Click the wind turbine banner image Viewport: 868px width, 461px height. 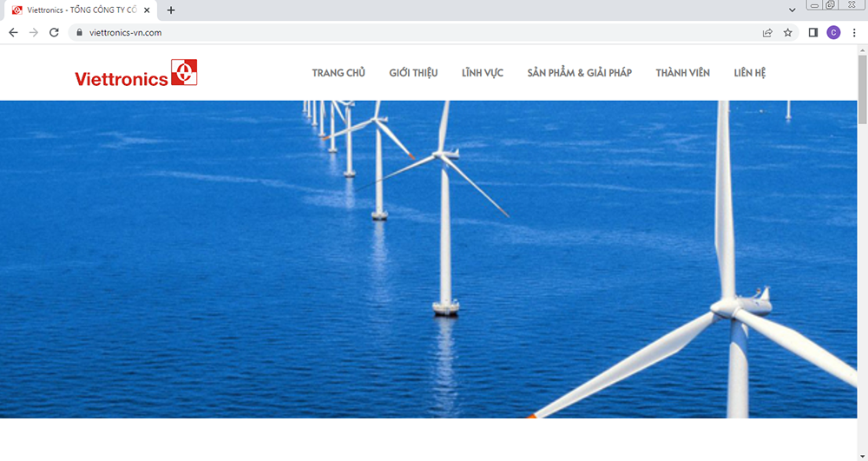(429, 259)
